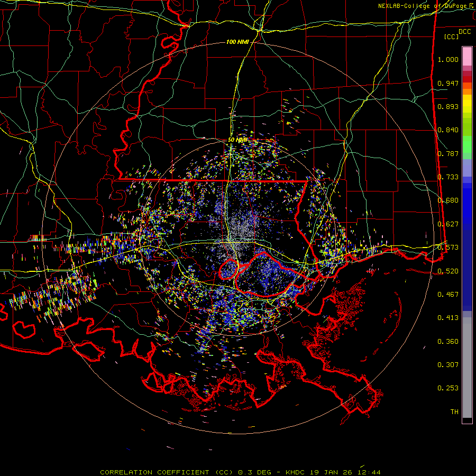Image resolution: width=476 pixels, height=476 pixels.
Task: Click the 0.307 scale label
Action: 448,365
